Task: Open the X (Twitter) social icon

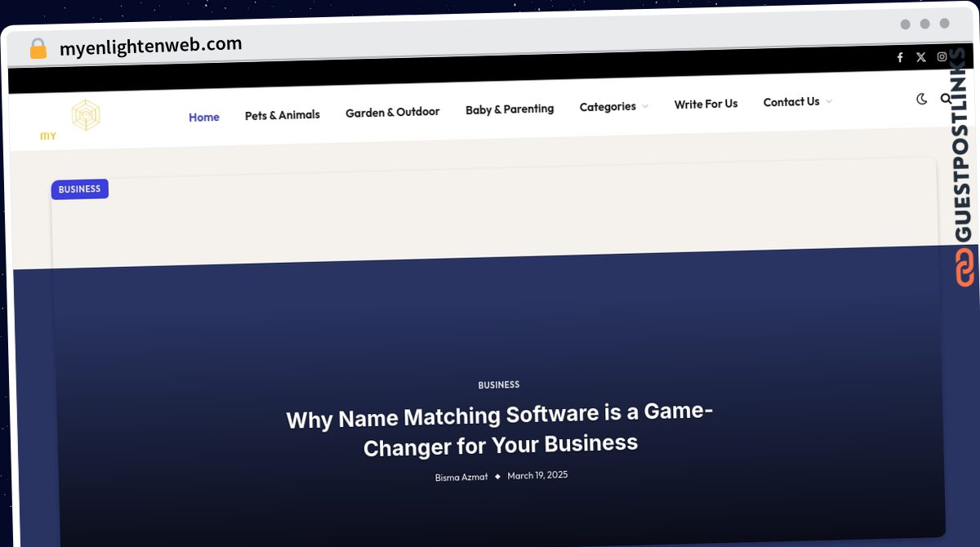Action: (921, 57)
